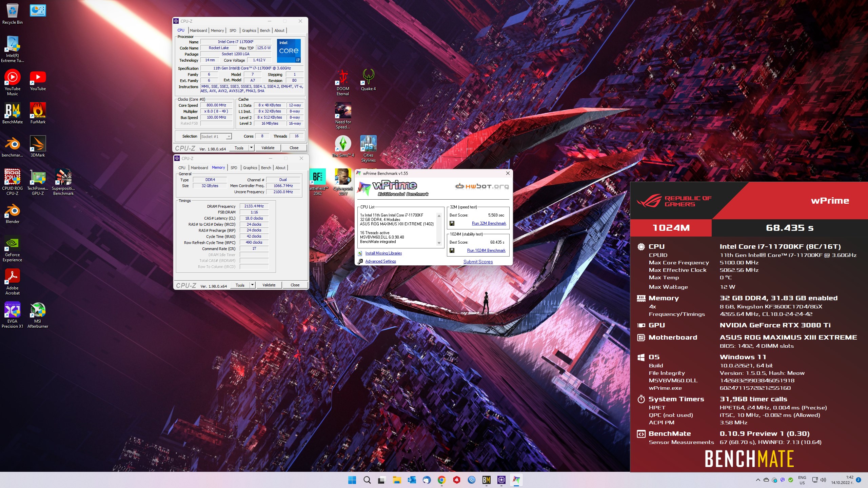Image resolution: width=868 pixels, height=488 pixels.
Task: Click DRAM Frequency value 2133.4 MHz
Action: point(254,206)
